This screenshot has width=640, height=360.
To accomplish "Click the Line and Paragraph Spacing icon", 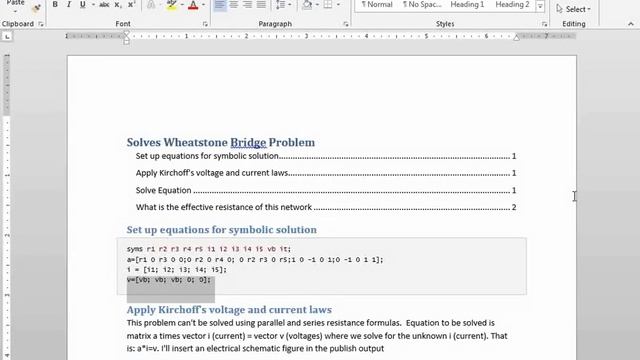I will [x=280, y=4].
